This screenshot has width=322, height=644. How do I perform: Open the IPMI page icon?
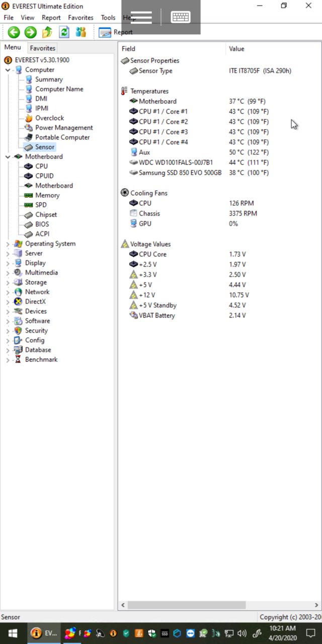(x=29, y=108)
